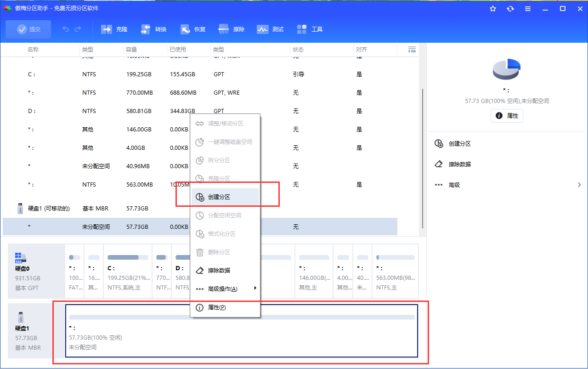The width and height of the screenshot is (588, 369).
Task: Sort by the 已使用 column header
Action: (178, 50)
